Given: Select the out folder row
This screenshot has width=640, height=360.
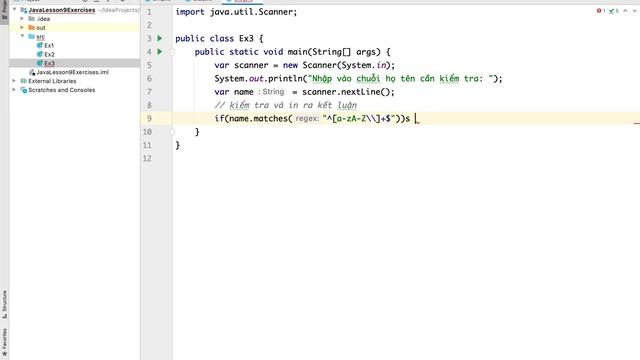Looking at the screenshot, I should [x=75, y=28].
